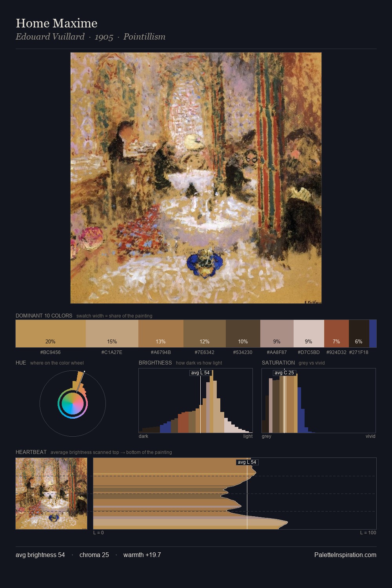Viewport: 392px width, 588px height.
Task: Click the hex label "#C1A27E"
Action: click(112, 352)
